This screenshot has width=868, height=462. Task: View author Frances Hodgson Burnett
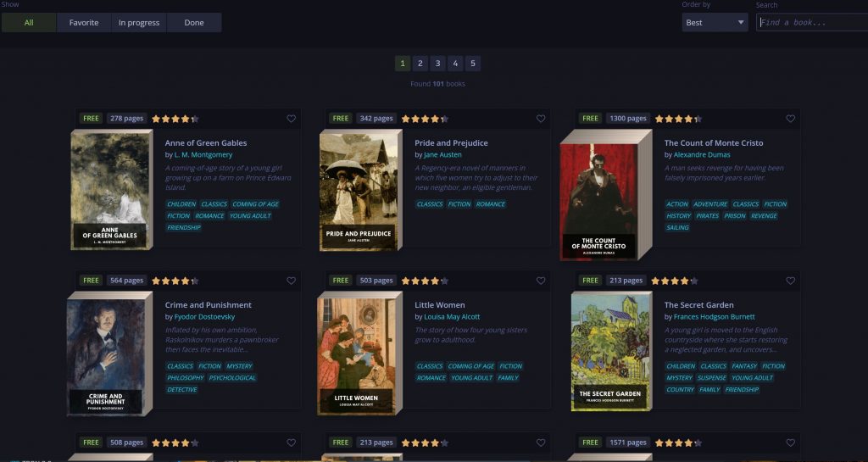pyautogui.click(x=714, y=317)
